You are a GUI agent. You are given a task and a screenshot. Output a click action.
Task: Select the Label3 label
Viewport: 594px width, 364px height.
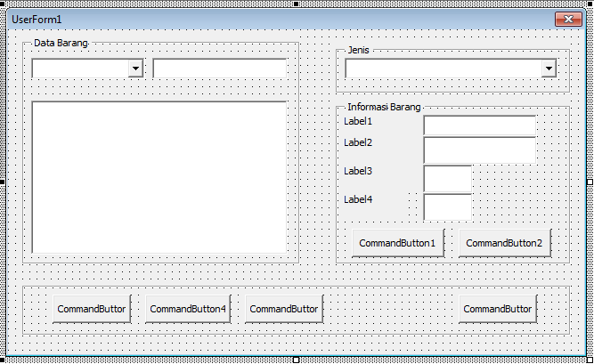(x=358, y=171)
